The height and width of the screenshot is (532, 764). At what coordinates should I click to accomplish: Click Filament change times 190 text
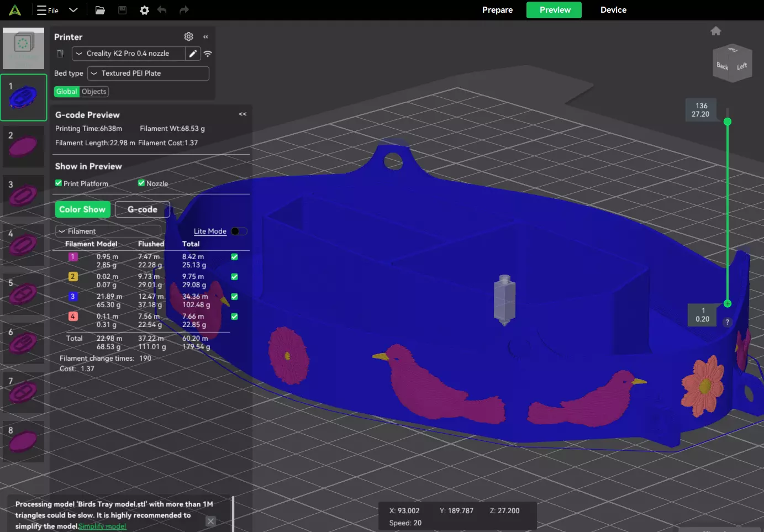tap(106, 359)
